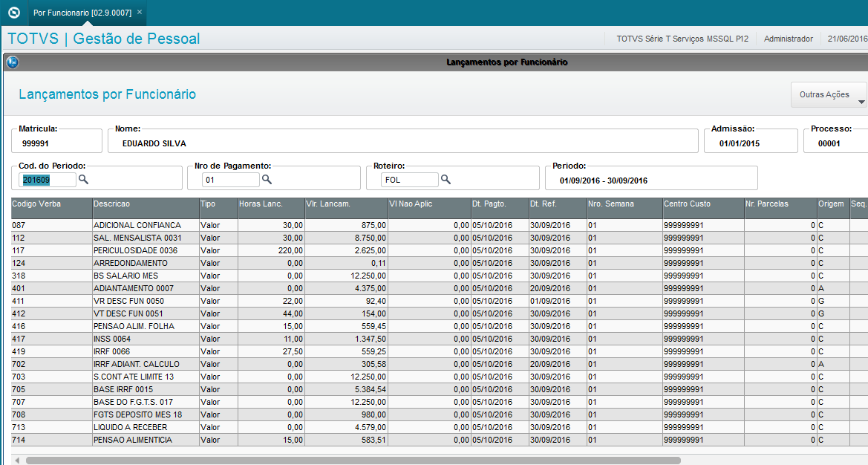Screen dimensions: 868x465
Task: Sort by Codigo Verba column header
Action: (51, 207)
